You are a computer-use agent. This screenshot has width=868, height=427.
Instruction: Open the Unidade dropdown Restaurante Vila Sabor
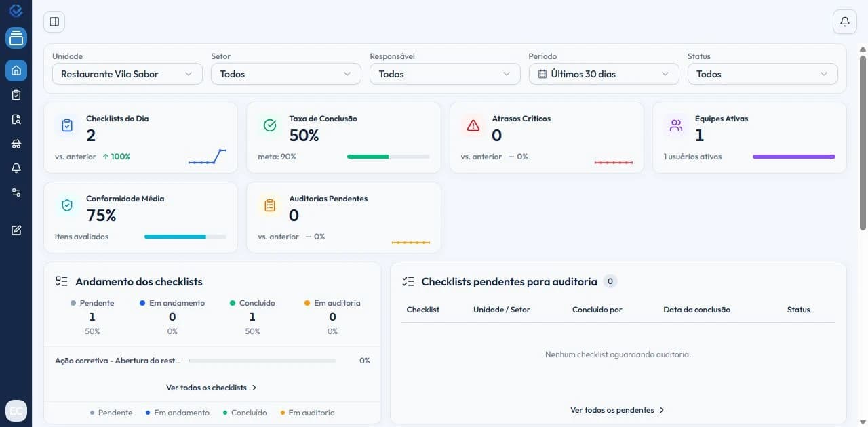(127, 74)
